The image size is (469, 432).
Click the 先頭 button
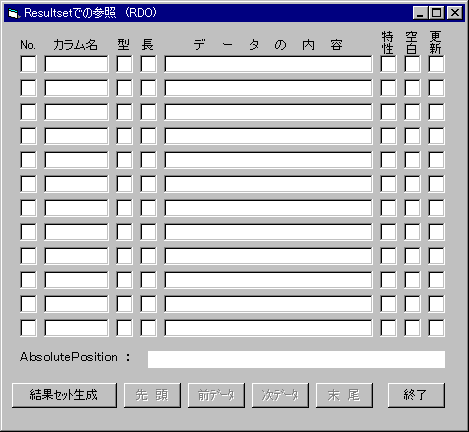click(152, 395)
